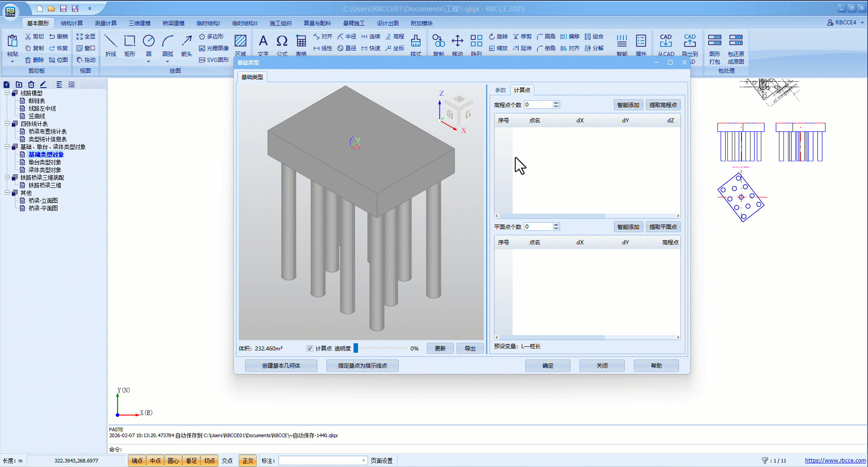Click the 创建基本几何体 button
The width and height of the screenshot is (868, 467).
pyautogui.click(x=281, y=366)
